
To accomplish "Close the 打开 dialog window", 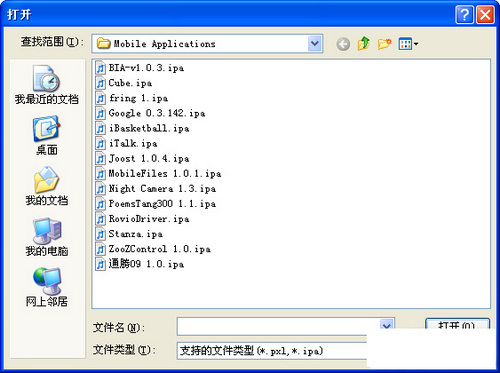I will click(485, 15).
